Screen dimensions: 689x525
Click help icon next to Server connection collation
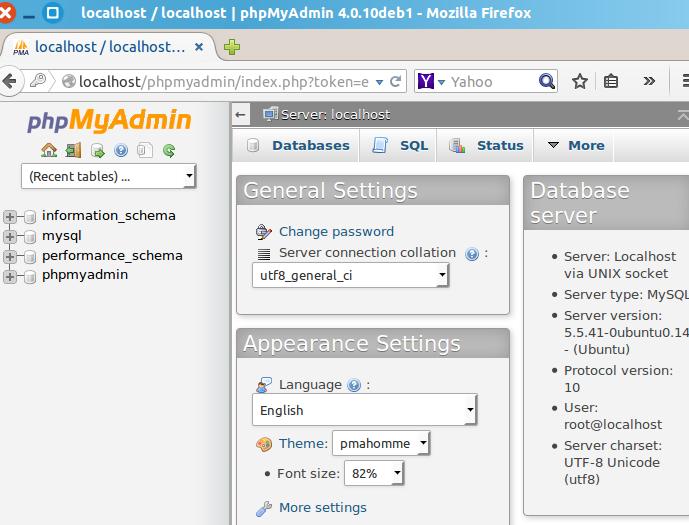coord(471,254)
